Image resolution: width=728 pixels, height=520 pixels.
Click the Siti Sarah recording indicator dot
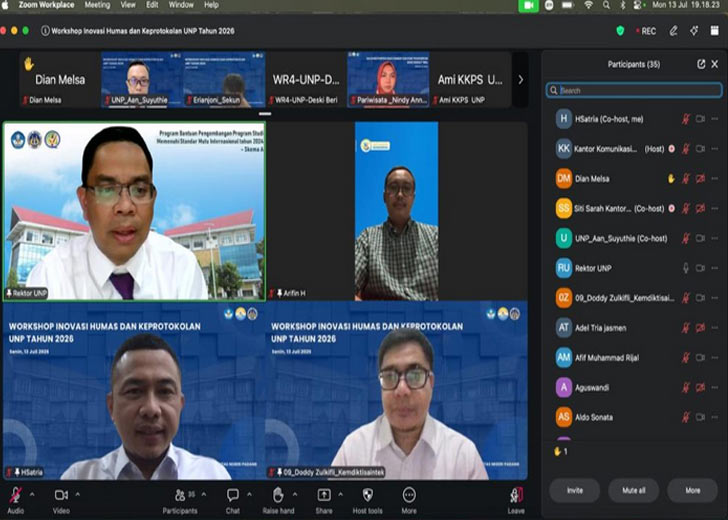pos(672,208)
